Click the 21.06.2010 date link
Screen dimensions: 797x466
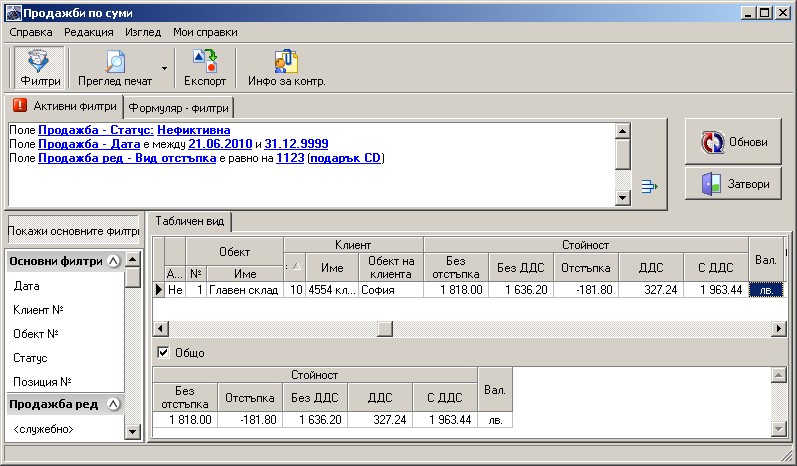point(220,144)
